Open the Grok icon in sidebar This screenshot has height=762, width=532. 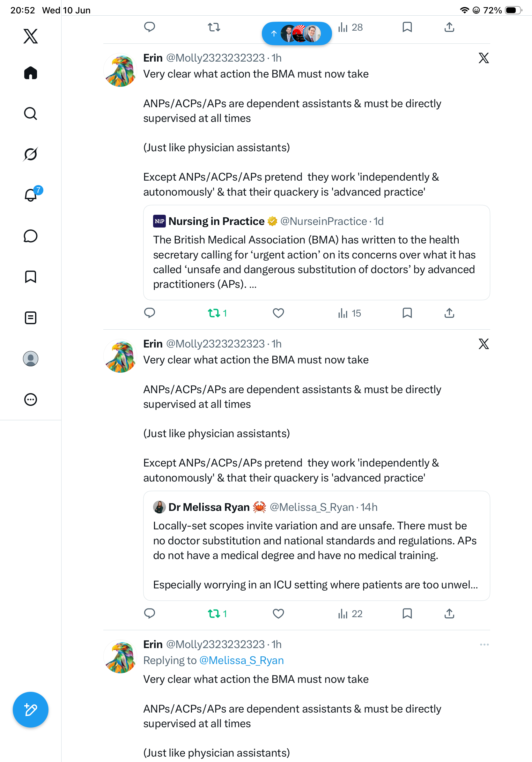pos(31,154)
